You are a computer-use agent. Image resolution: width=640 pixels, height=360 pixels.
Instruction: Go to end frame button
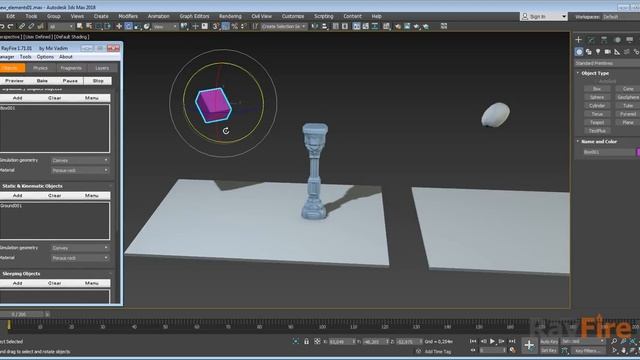click(x=512, y=341)
